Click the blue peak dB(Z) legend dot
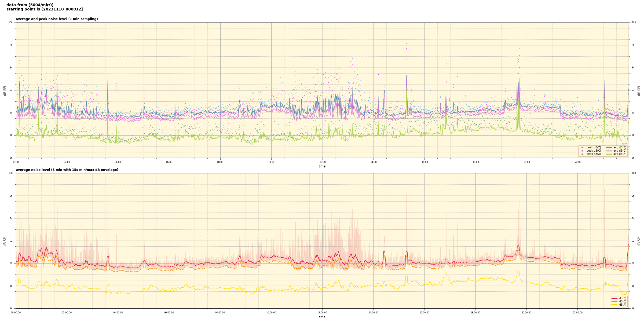 [x=582, y=148]
